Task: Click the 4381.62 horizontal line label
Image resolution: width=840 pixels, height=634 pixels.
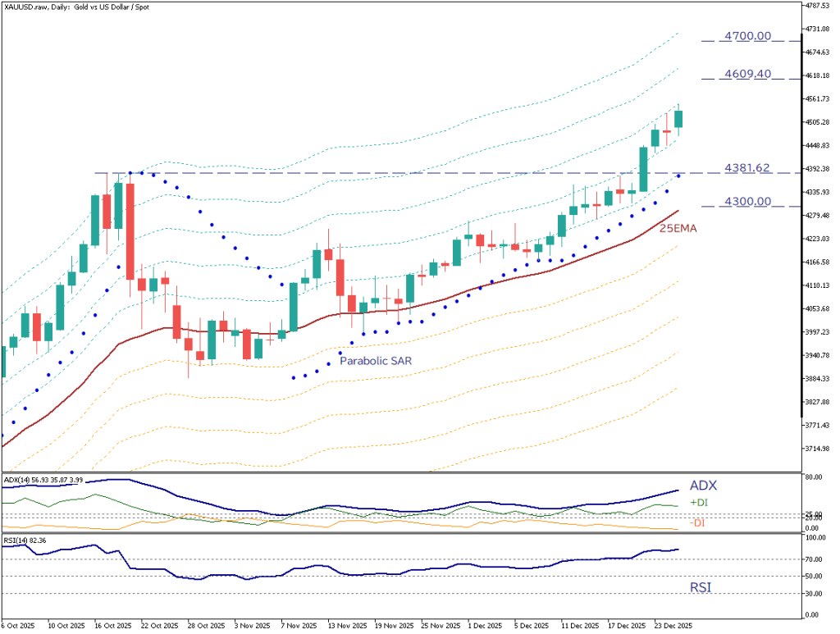Action: coord(746,168)
